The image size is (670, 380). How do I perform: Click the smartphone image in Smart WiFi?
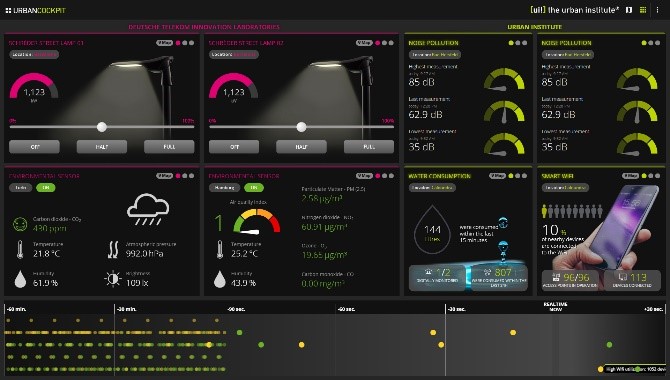point(624,227)
